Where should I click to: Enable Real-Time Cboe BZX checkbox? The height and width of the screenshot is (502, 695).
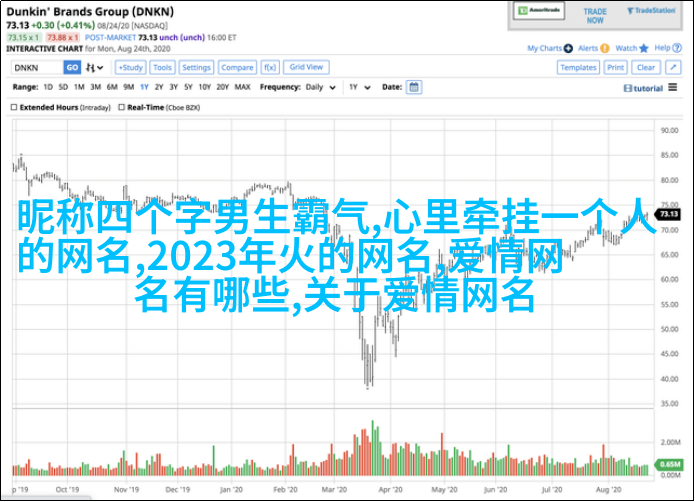point(121,107)
